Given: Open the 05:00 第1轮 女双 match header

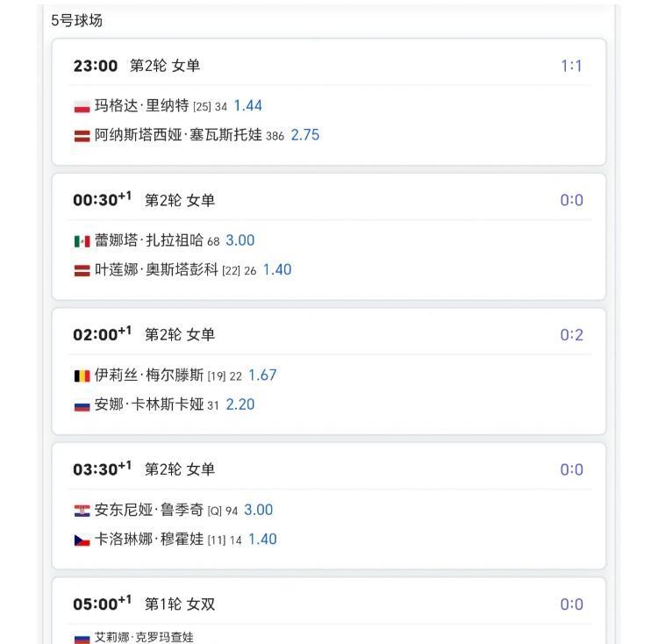Looking at the screenshot, I should pos(144,604).
